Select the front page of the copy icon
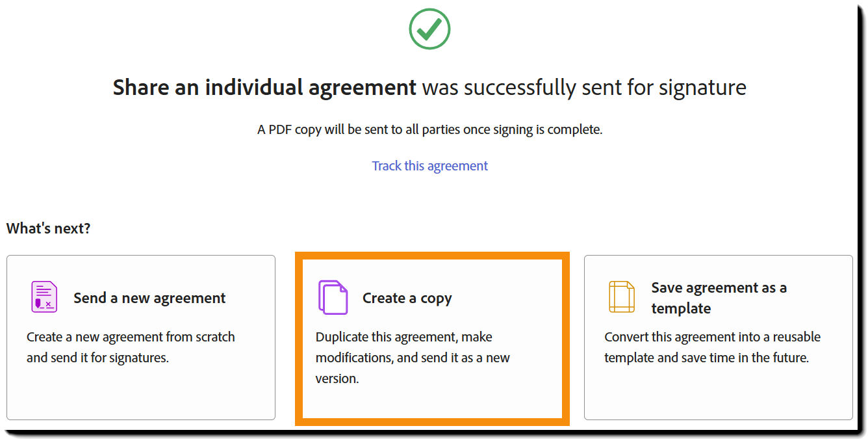Viewport: 868px width, 439px height. coord(337,300)
